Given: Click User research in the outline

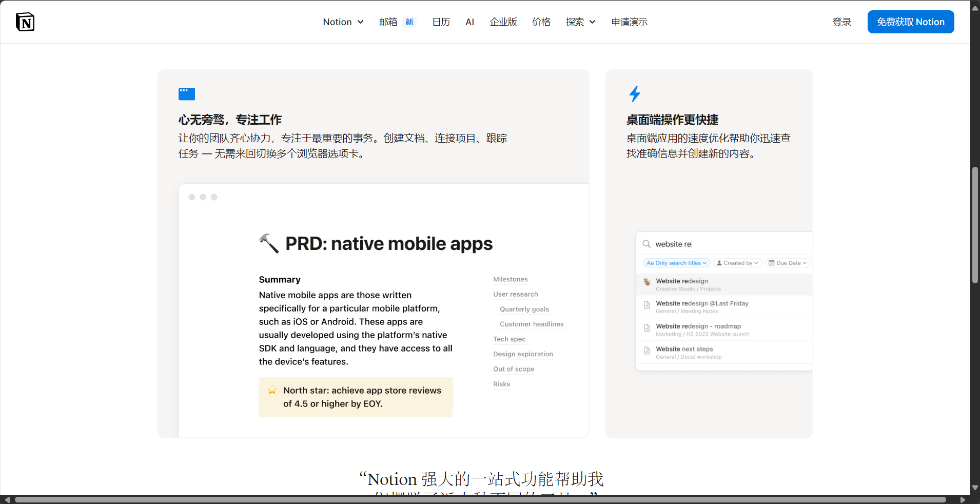Looking at the screenshot, I should (516, 294).
